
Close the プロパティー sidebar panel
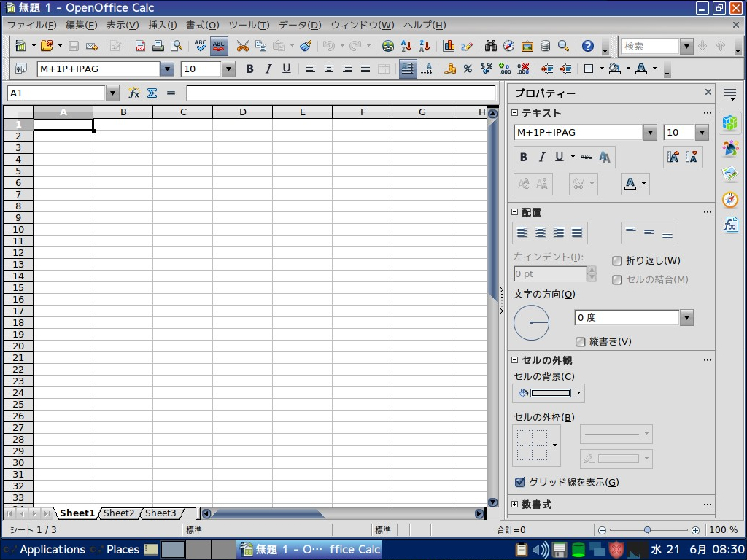point(708,92)
